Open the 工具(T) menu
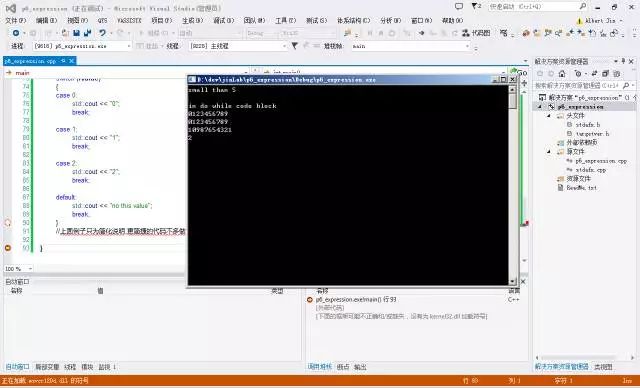 (x=285, y=20)
